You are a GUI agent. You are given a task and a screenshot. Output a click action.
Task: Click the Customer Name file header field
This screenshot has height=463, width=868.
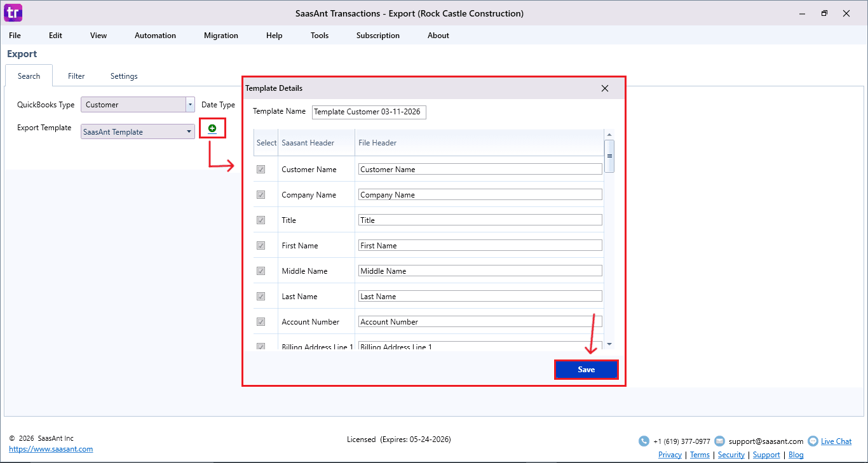(480, 170)
